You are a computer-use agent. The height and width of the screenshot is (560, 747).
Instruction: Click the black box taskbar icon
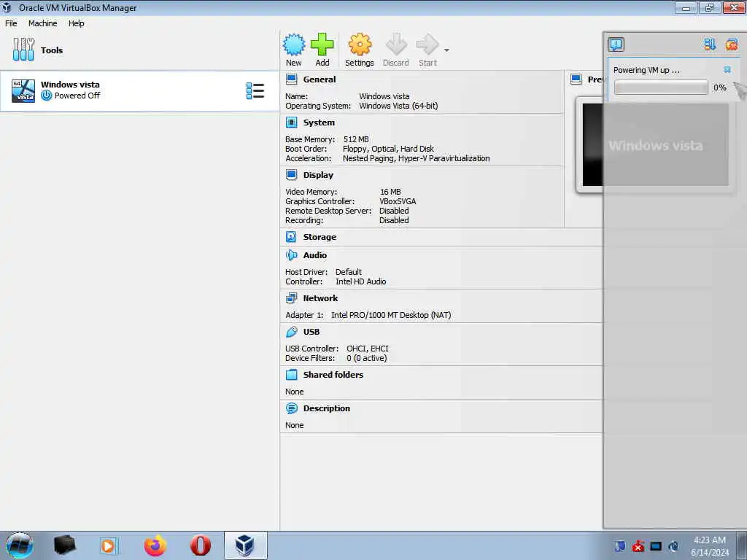tap(64, 545)
